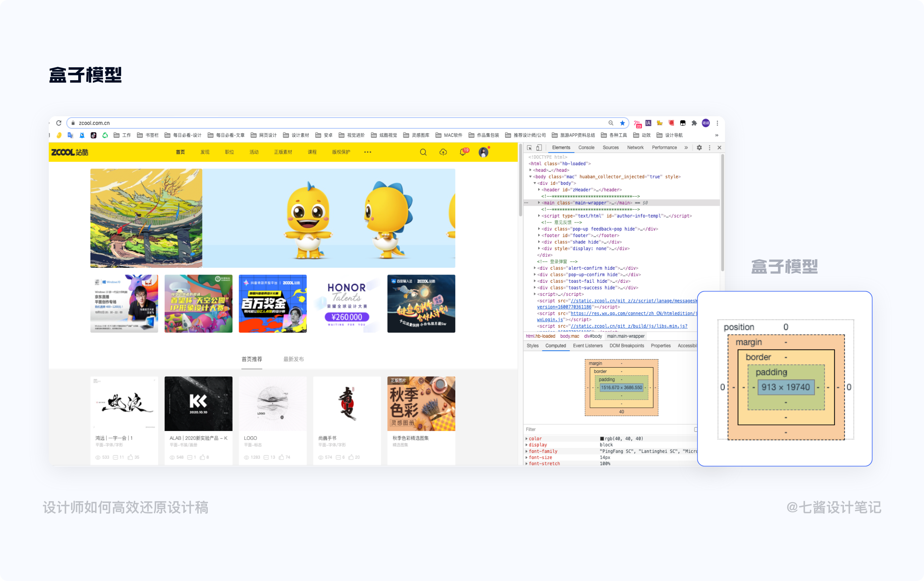Collapse the body class="mac" node
This screenshot has height=581, width=924.
pos(531,177)
